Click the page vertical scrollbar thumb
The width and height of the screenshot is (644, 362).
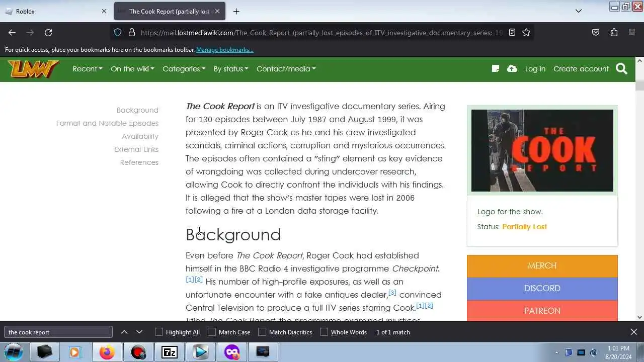(639, 85)
